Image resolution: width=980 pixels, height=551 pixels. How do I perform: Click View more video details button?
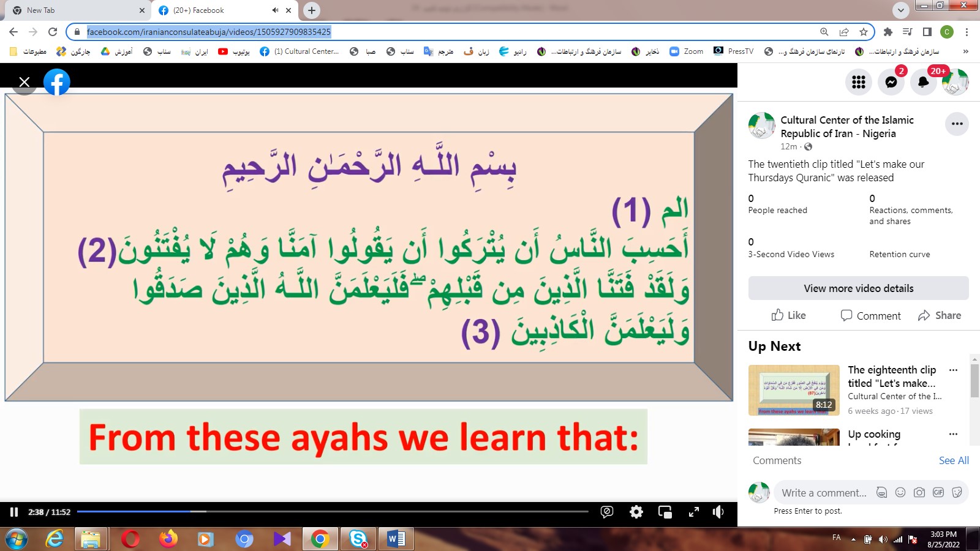coord(858,288)
